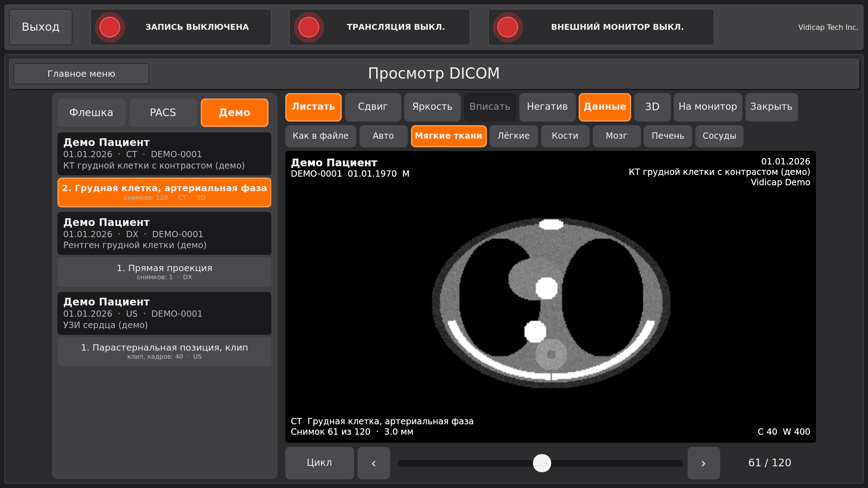Click the red broadcast indicator icon
The image size is (868, 488).
pos(309,27)
